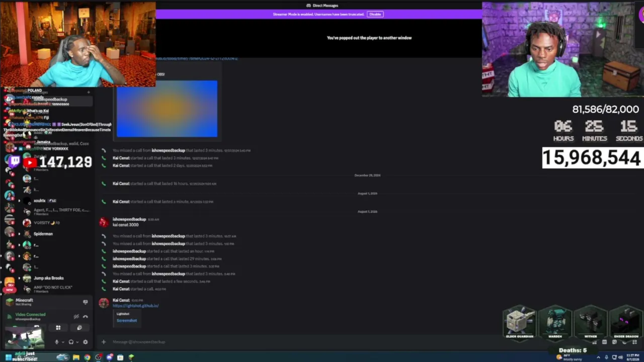This screenshot has height=362, width=644.
Task: Click Kai Cenat's avatar beside link message
Action: [104, 302]
